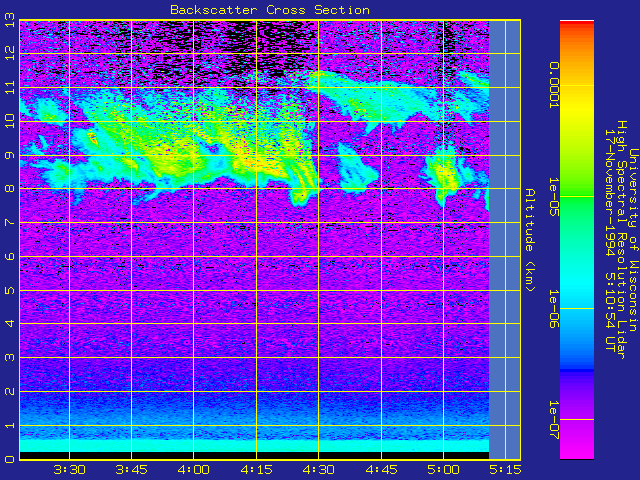Click the 1e-07 colorbar label
Image resolution: width=640 pixels, height=480 pixels.
click(553, 420)
